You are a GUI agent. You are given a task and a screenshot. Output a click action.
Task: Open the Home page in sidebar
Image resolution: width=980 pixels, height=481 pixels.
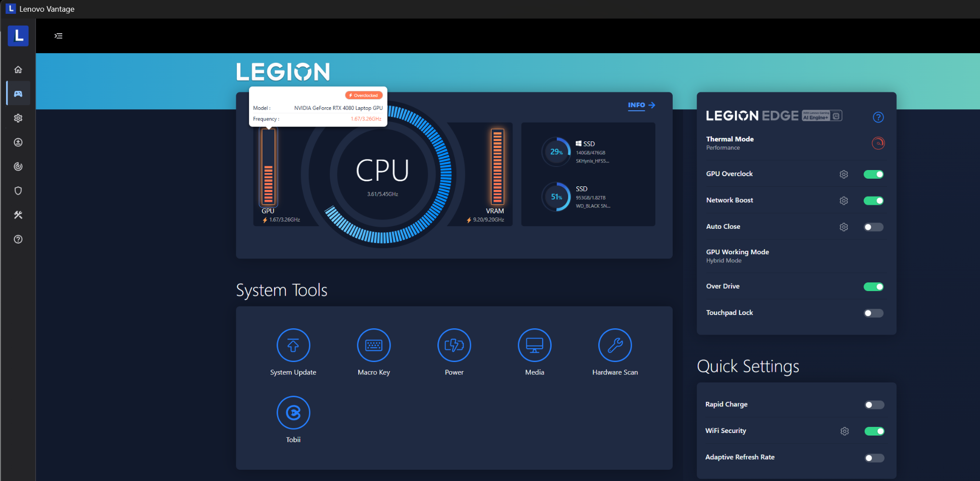[18, 69]
